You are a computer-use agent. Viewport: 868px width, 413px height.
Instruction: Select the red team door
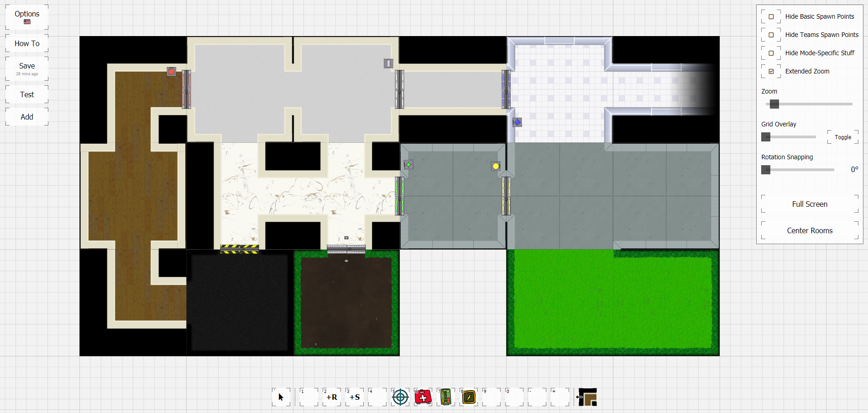coord(186,89)
